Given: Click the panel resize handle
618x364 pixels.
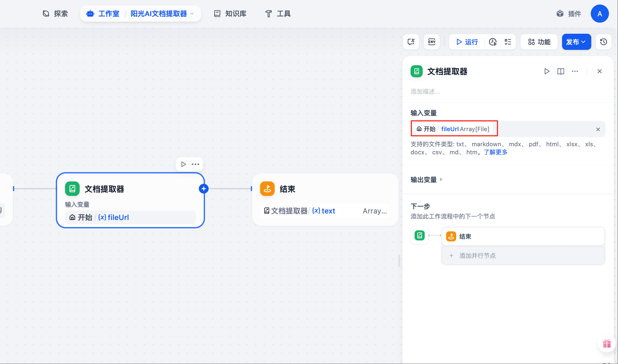Looking at the screenshot, I should click(x=399, y=261).
